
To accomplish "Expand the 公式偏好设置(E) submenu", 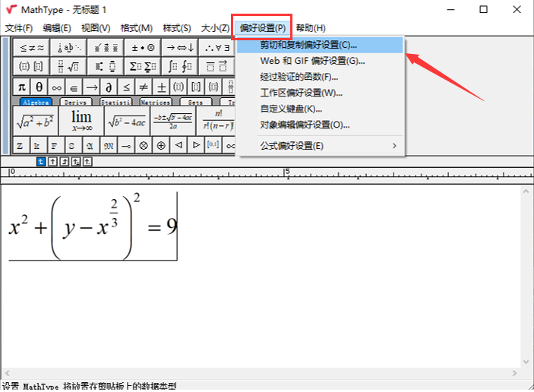I will [x=320, y=146].
